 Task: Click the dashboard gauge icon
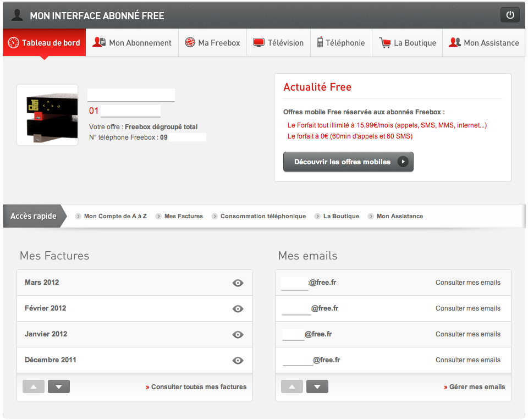point(13,43)
